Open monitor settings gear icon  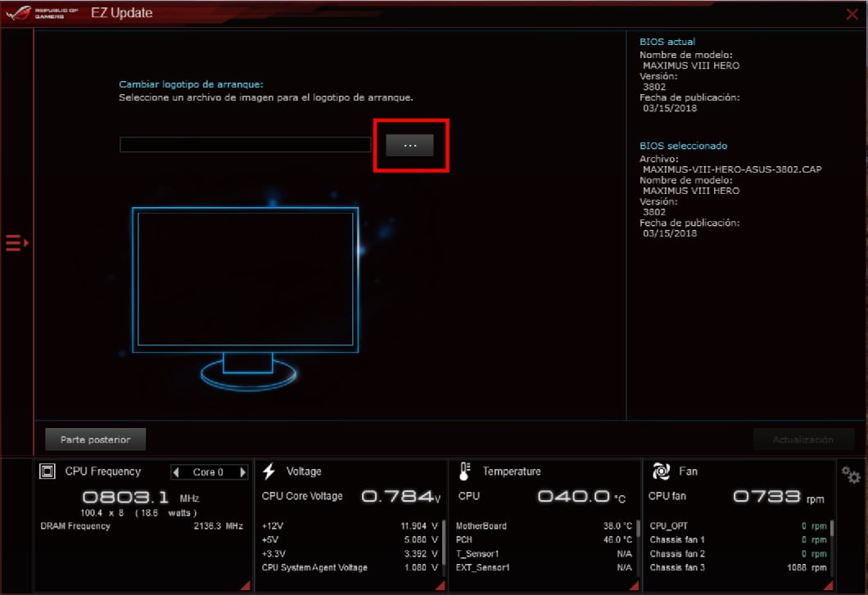(x=851, y=475)
